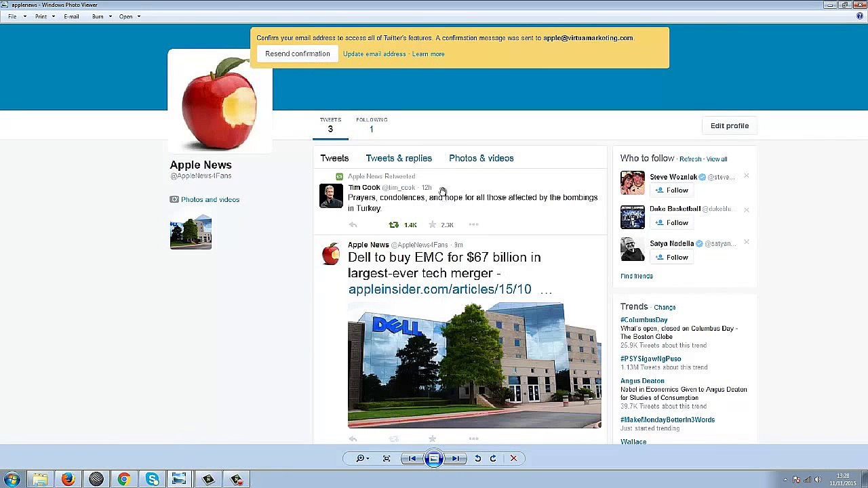Viewport: 868px width, 488px height.
Task: Follow Steve Wozniak
Action: coord(672,190)
